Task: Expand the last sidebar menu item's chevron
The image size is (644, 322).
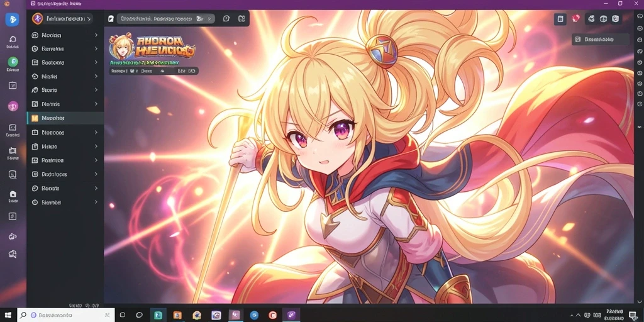Action: coord(96,202)
